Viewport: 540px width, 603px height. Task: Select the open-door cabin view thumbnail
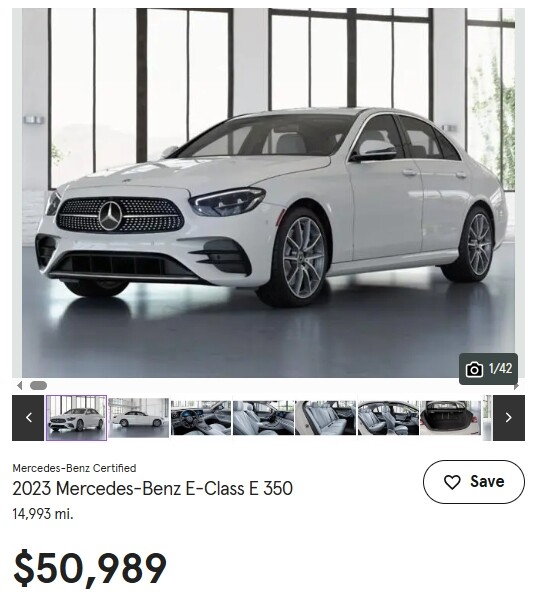[388, 418]
